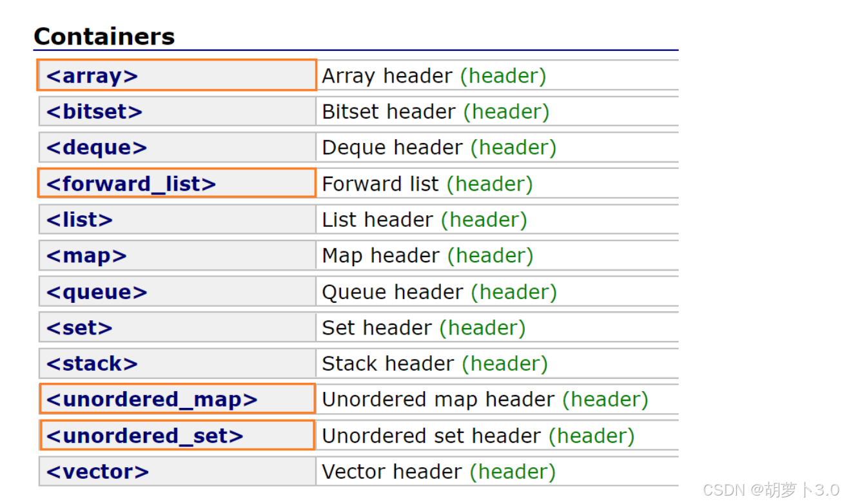Click the <queue> header link
Screen dimensions: 842x504
tap(97, 292)
